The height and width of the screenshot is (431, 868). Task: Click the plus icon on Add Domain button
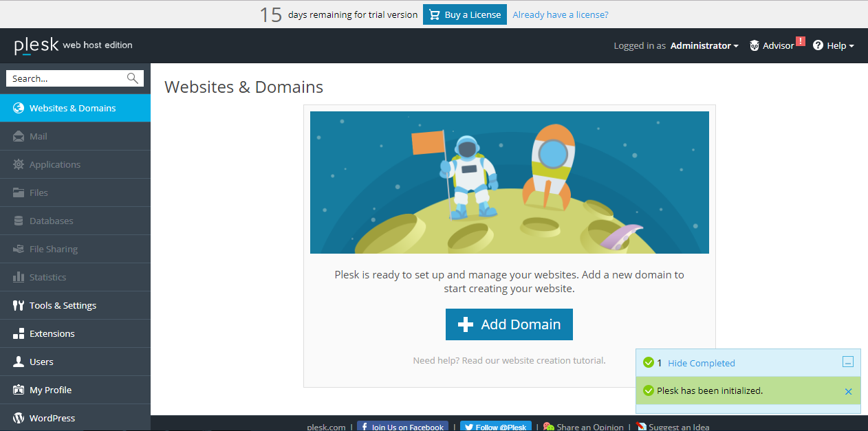[466, 324]
